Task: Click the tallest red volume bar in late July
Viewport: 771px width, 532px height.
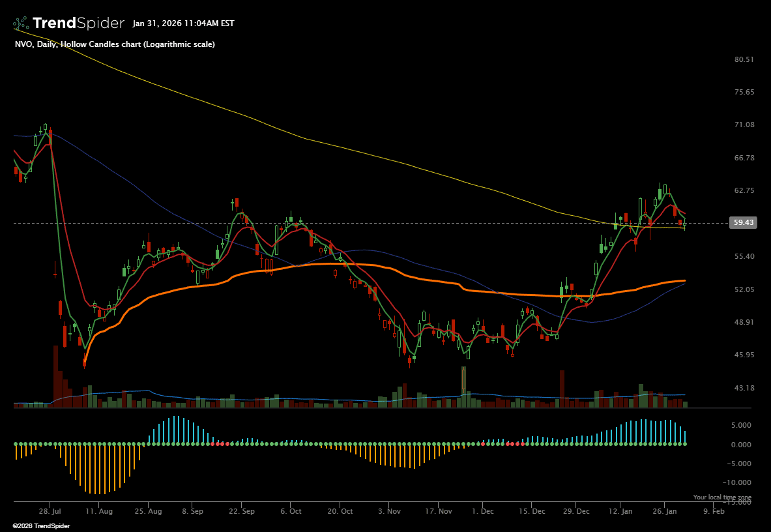Action: click(55, 378)
